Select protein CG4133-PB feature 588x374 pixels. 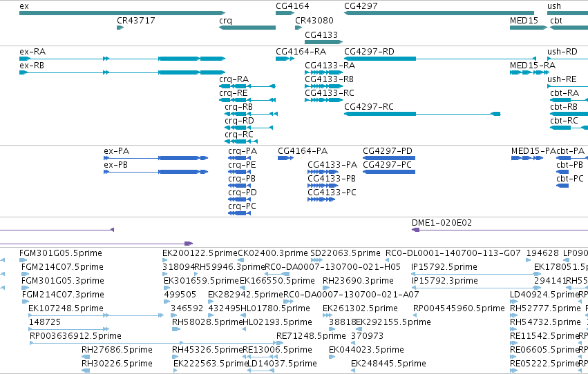tap(323, 186)
